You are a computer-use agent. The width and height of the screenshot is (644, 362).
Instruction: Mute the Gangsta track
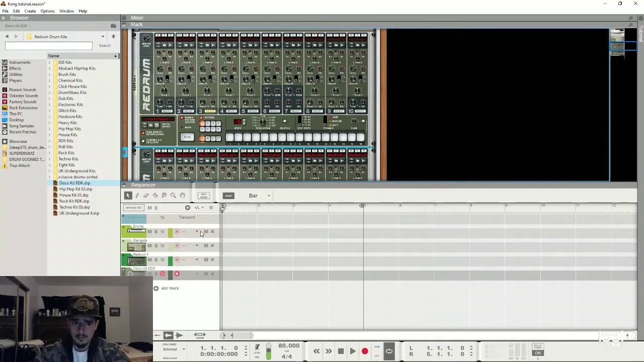(149, 246)
